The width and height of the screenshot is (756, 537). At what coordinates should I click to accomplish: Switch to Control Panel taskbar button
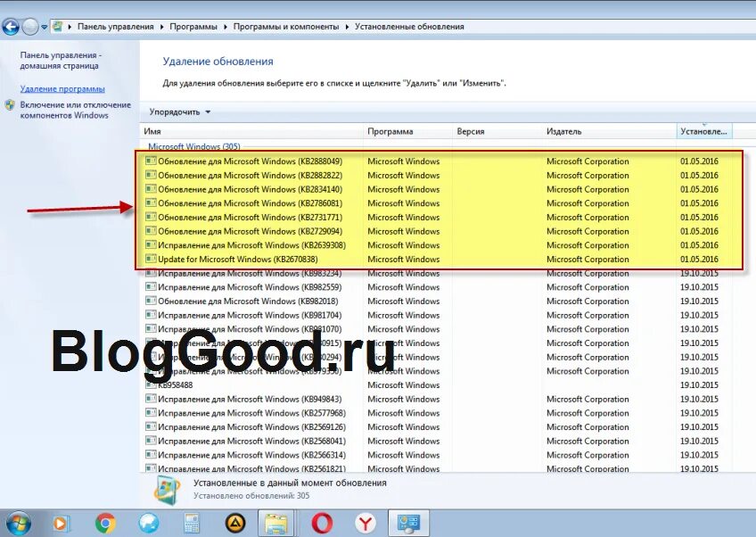[x=408, y=524]
